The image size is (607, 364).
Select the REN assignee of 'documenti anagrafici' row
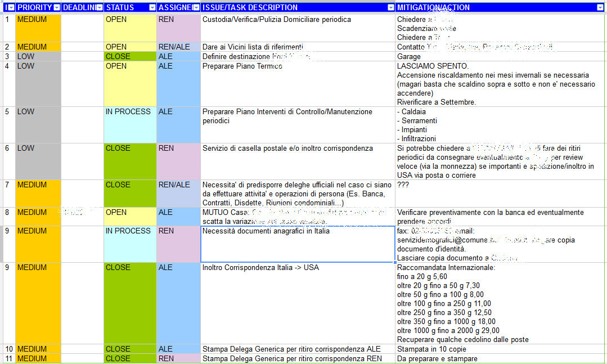178,244
